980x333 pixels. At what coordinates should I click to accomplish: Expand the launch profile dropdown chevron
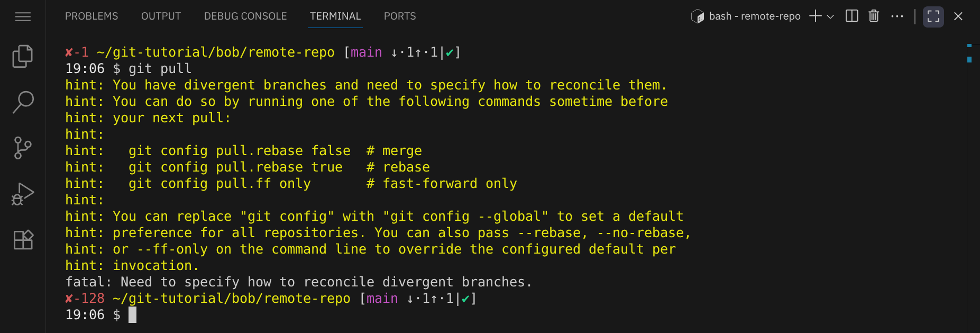830,16
